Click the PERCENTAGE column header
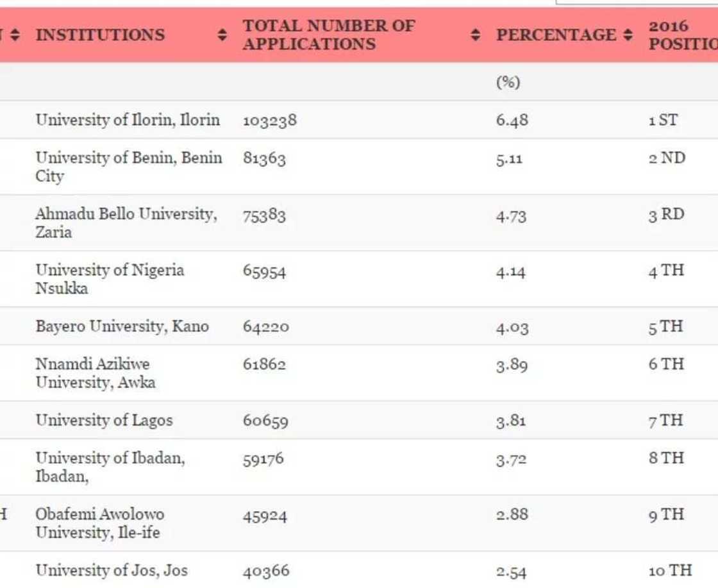 [x=555, y=35]
